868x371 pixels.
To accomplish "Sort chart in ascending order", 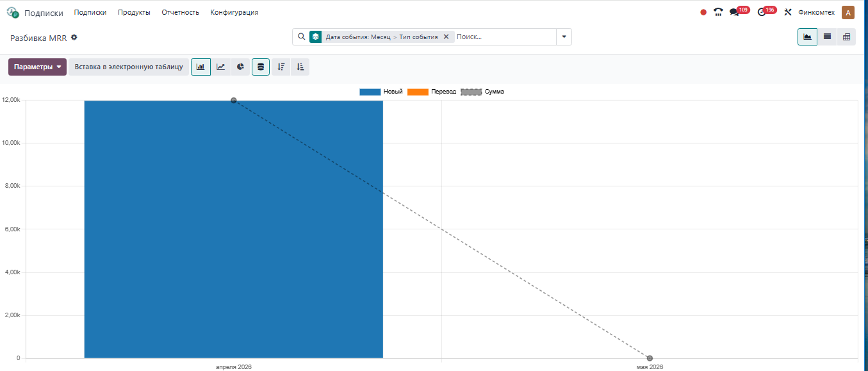I will click(300, 67).
